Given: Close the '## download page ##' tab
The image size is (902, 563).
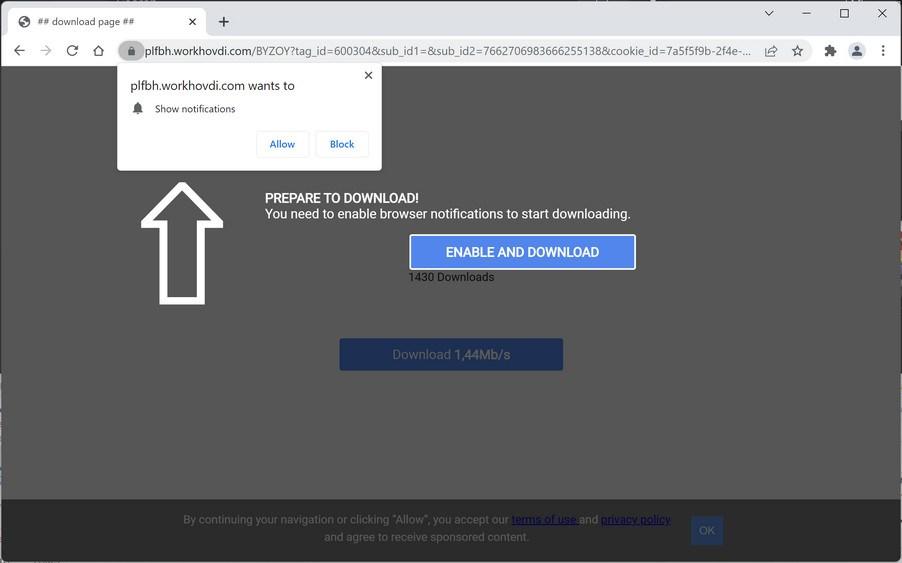Looking at the screenshot, I should coord(193,22).
